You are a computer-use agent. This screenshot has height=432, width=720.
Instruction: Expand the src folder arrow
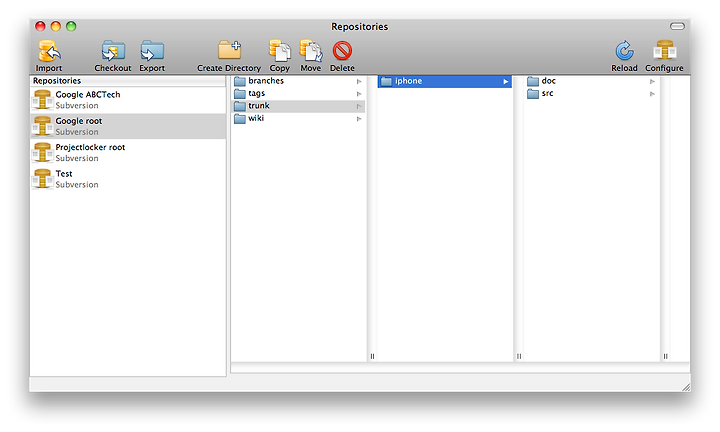tap(652, 94)
